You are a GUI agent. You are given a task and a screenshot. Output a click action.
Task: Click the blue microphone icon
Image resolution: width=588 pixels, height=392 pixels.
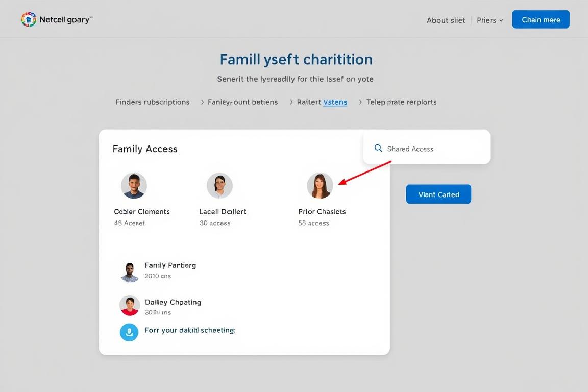(129, 332)
